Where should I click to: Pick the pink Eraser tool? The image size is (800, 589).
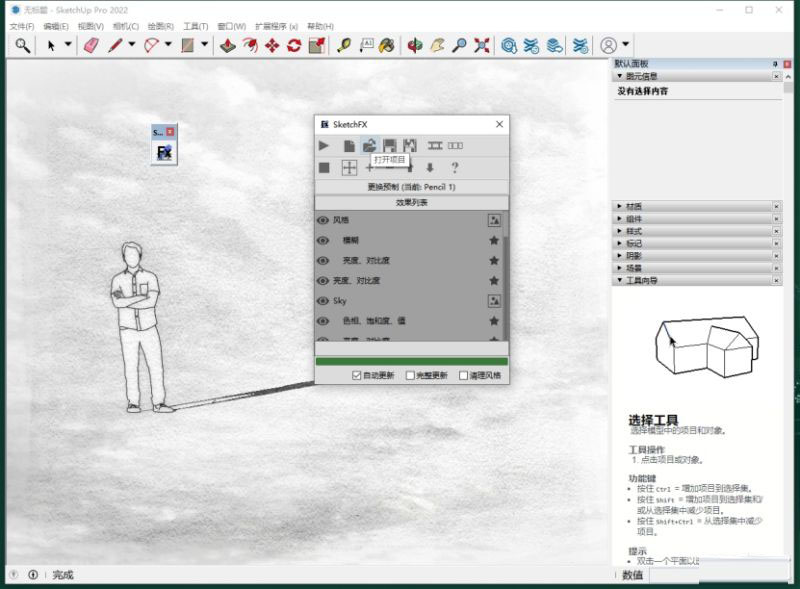(x=91, y=45)
